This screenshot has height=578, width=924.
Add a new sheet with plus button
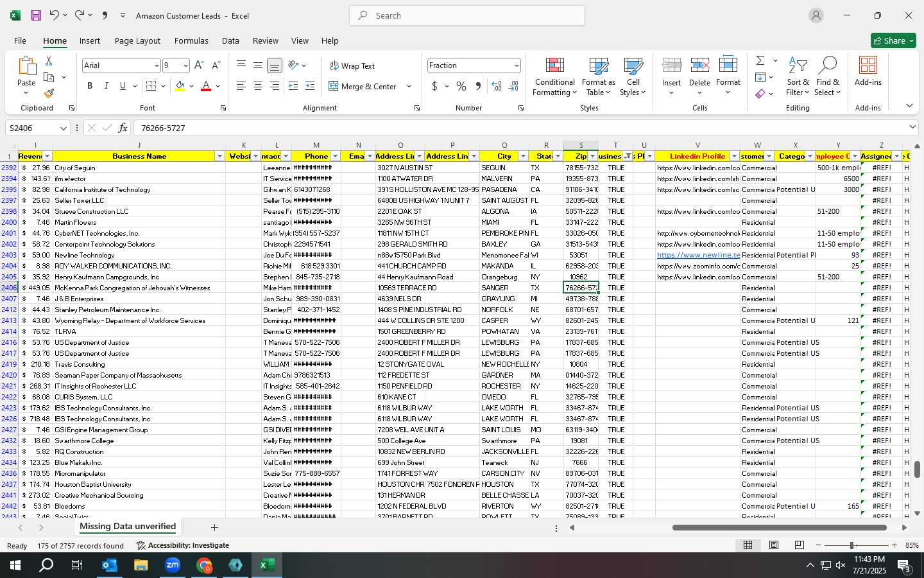[214, 527]
